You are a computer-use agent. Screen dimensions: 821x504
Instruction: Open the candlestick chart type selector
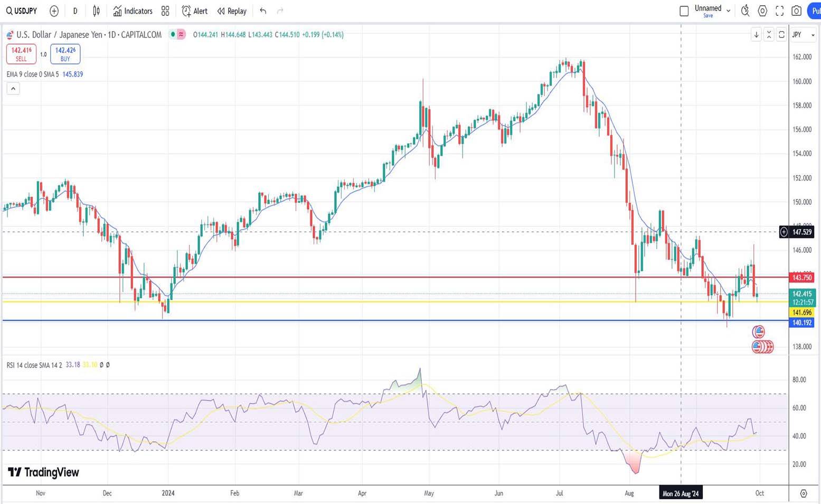coord(96,11)
